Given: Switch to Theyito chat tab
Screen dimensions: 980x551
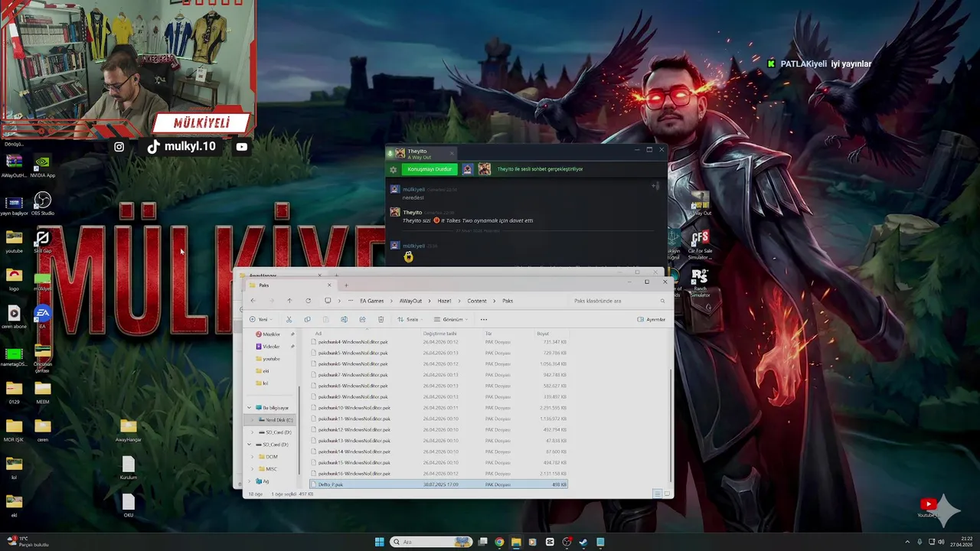Looking at the screenshot, I should pos(420,154).
